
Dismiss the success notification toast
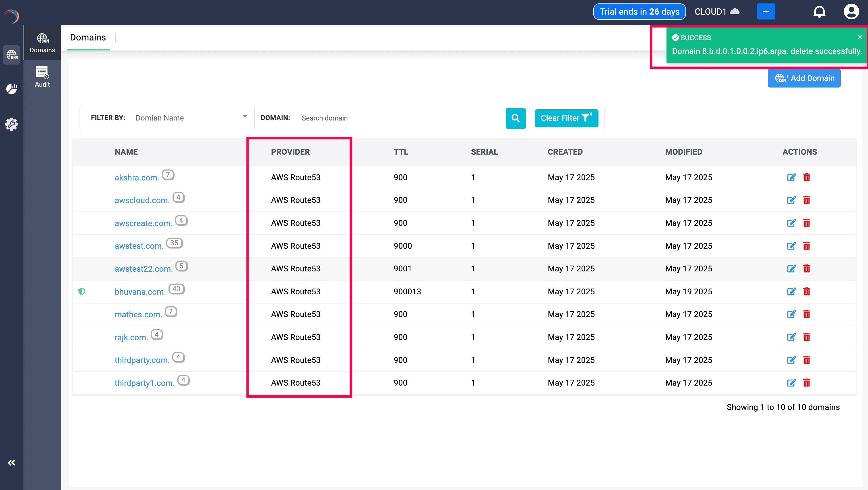pyautogui.click(x=860, y=37)
